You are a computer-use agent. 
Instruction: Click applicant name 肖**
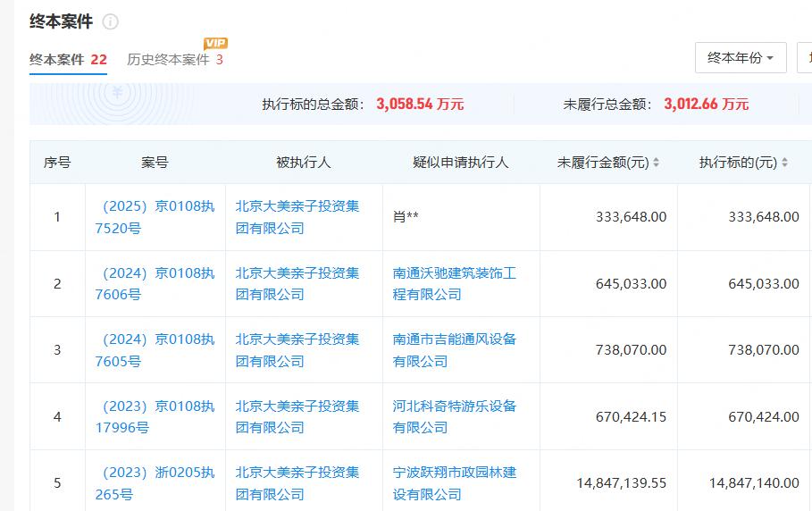tap(406, 217)
